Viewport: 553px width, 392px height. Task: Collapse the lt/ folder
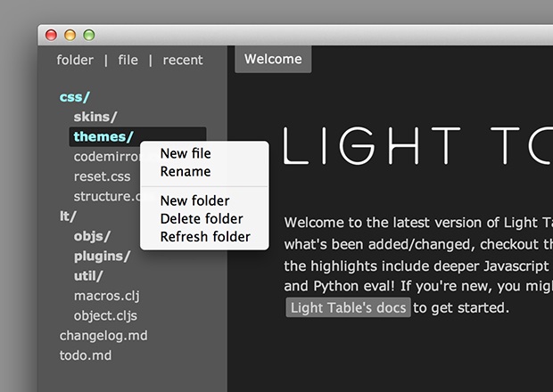[x=68, y=216]
